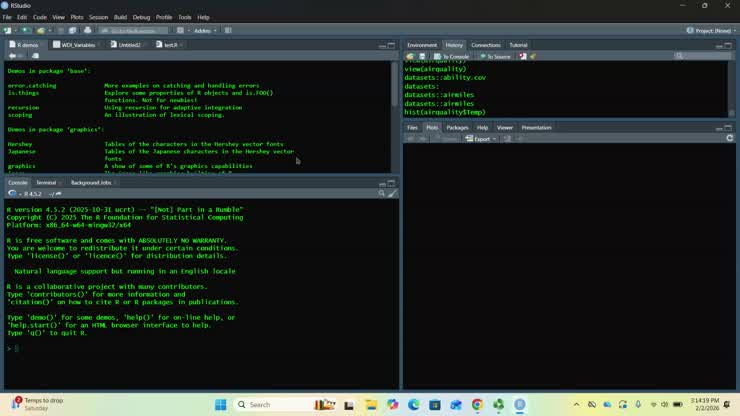Switch to the test.R tab
Image resolution: width=740 pixels, height=416 pixels.
[x=167, y=45]
